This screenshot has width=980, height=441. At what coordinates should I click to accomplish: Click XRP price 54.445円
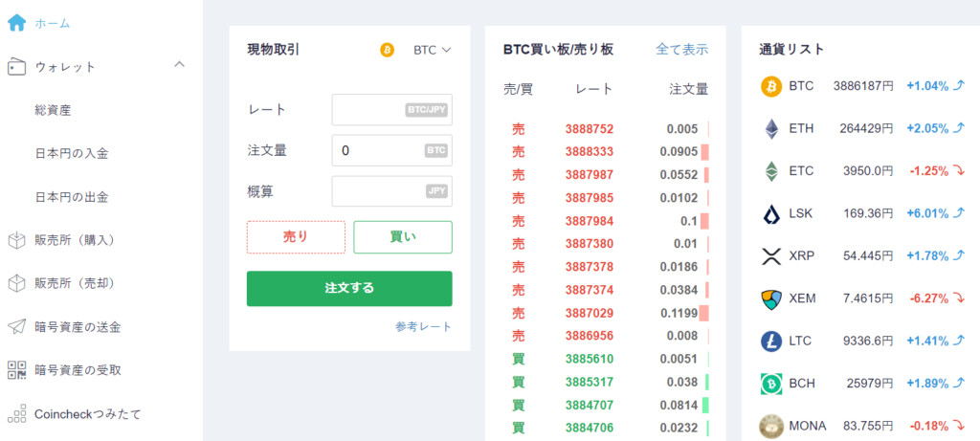(x=867, y=256)
